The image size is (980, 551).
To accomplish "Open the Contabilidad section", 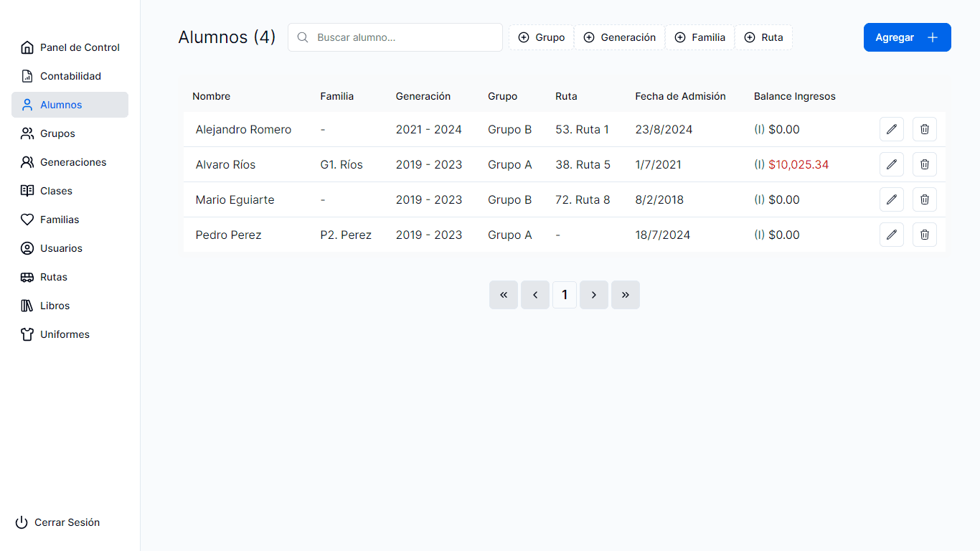I will (x=70, y=76).
